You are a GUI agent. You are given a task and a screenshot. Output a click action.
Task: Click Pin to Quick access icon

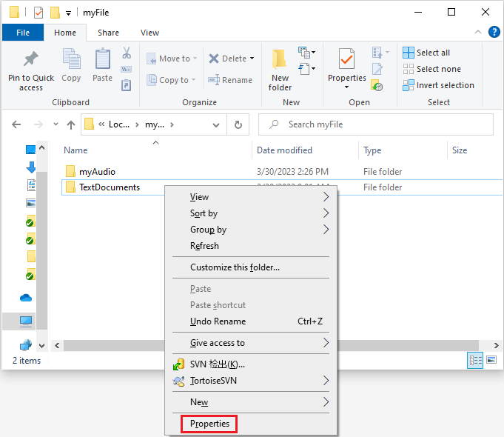[x=31, y=59]
